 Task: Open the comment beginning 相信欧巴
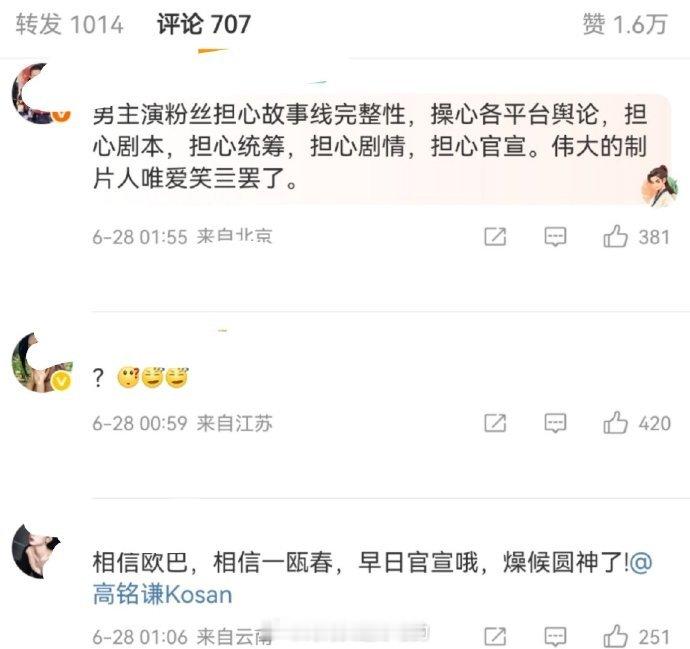tap(372, 578)
